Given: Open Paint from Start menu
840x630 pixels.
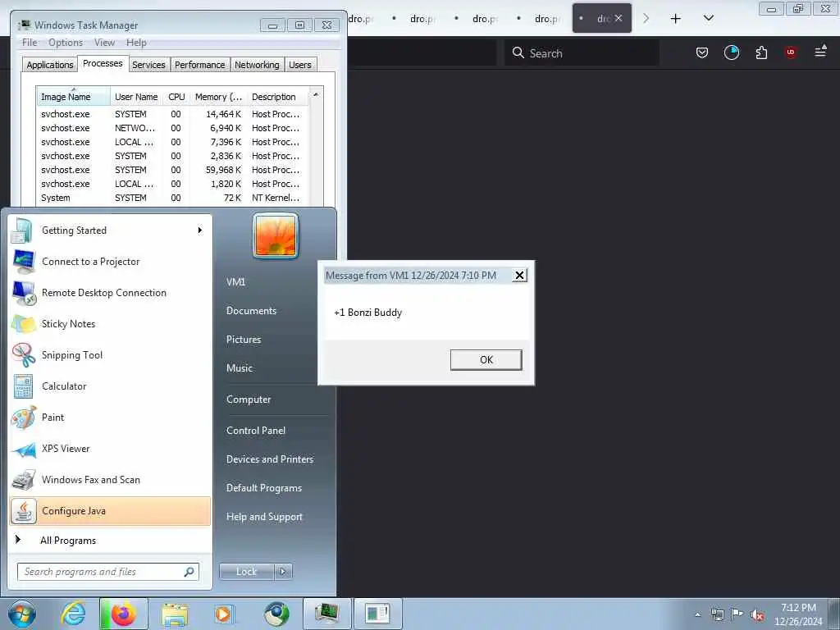Looking at the screenshot, I should pyautogui.click(x=110, y=418).
